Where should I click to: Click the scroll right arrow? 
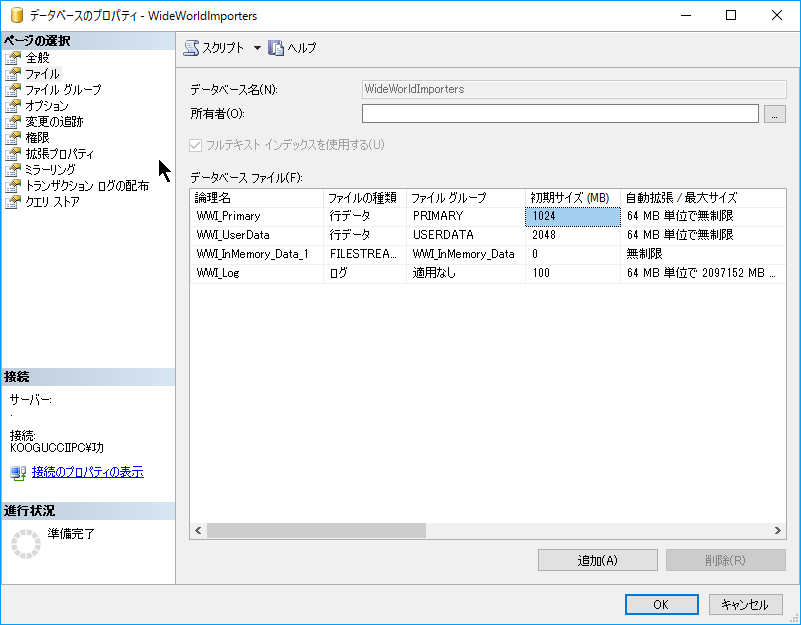tap(778, 530)
